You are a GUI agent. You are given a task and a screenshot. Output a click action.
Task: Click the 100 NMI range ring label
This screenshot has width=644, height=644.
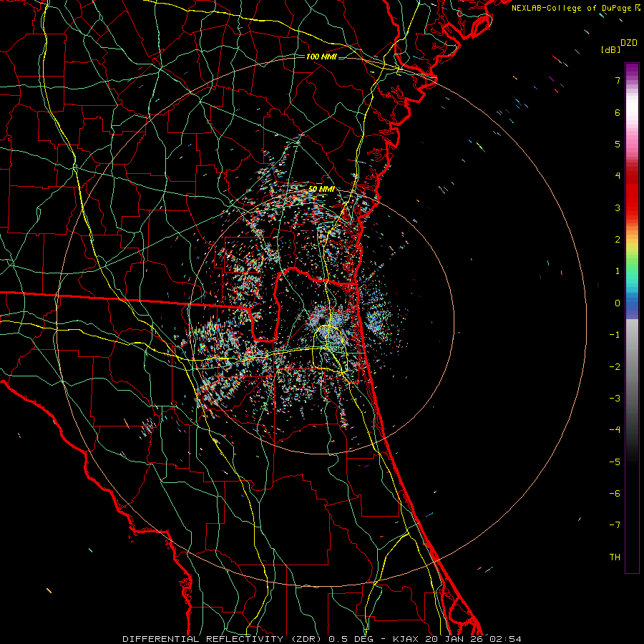321,57
